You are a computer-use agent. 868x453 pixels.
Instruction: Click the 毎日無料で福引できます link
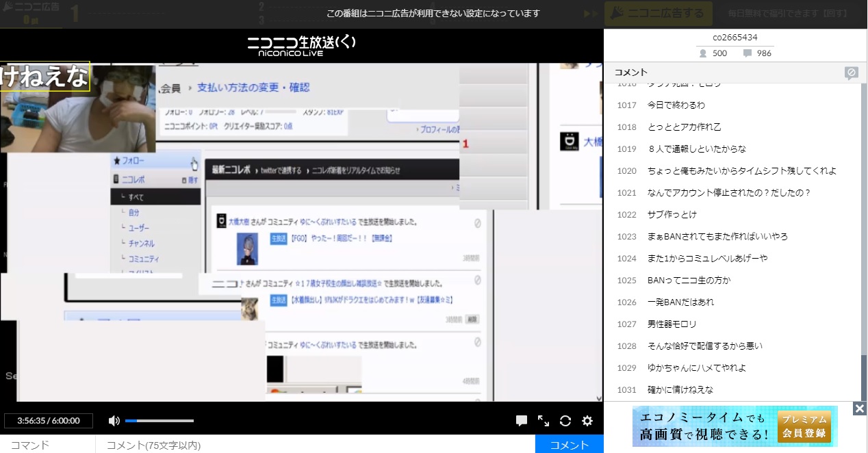tap(787, 13)
